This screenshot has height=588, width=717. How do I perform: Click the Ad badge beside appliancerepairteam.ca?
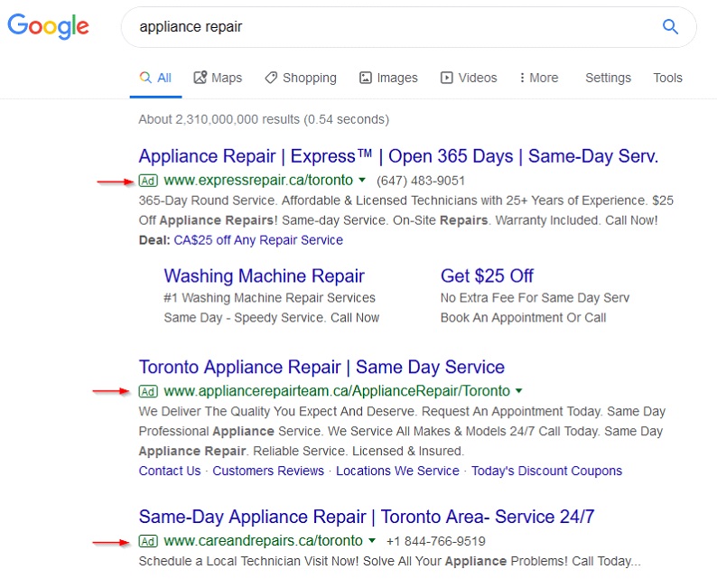(148, 391)
